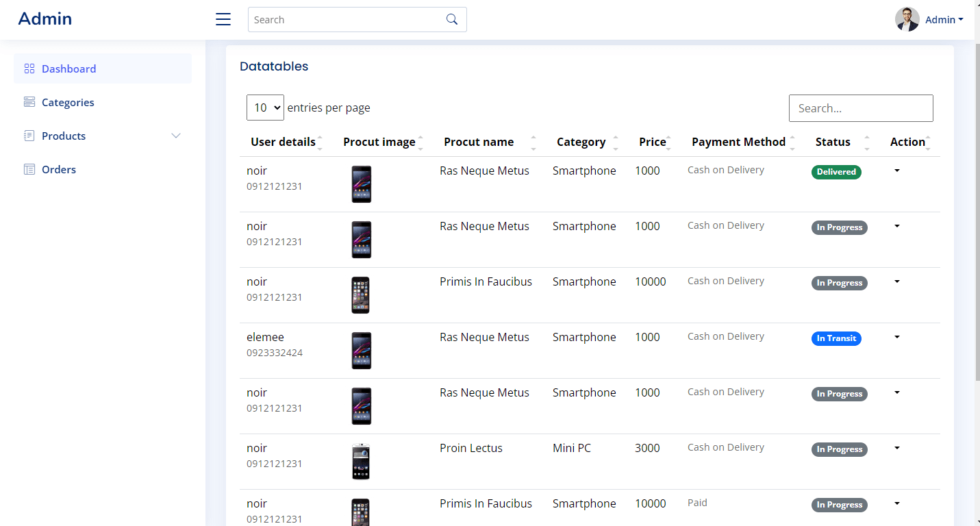Click phone number '0923332424'

tap(275, 353)
